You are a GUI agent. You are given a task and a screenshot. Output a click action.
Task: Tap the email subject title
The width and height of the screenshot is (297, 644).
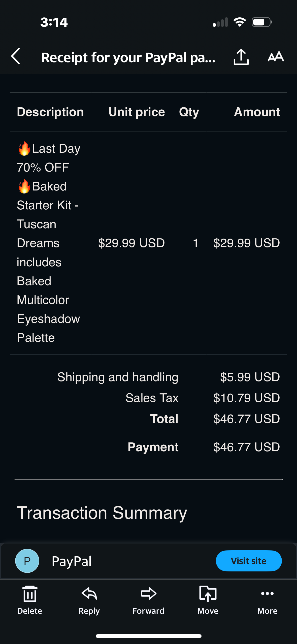pos(128,57)
